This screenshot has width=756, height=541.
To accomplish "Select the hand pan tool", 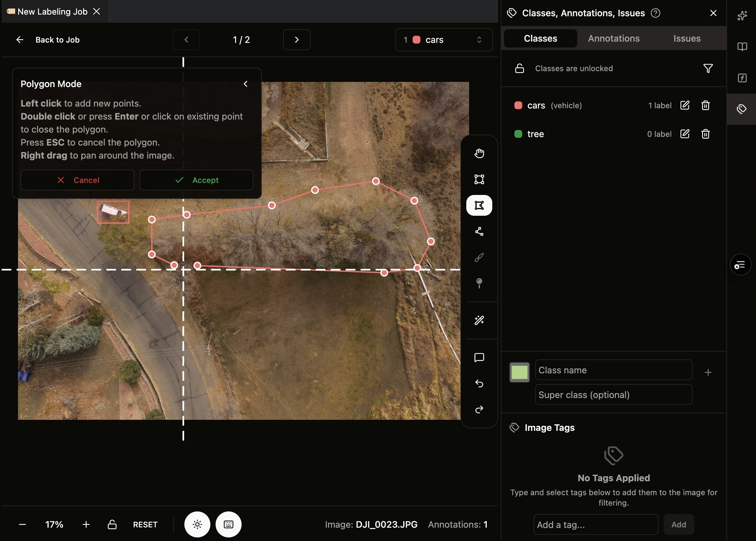I will coord(479,154).
